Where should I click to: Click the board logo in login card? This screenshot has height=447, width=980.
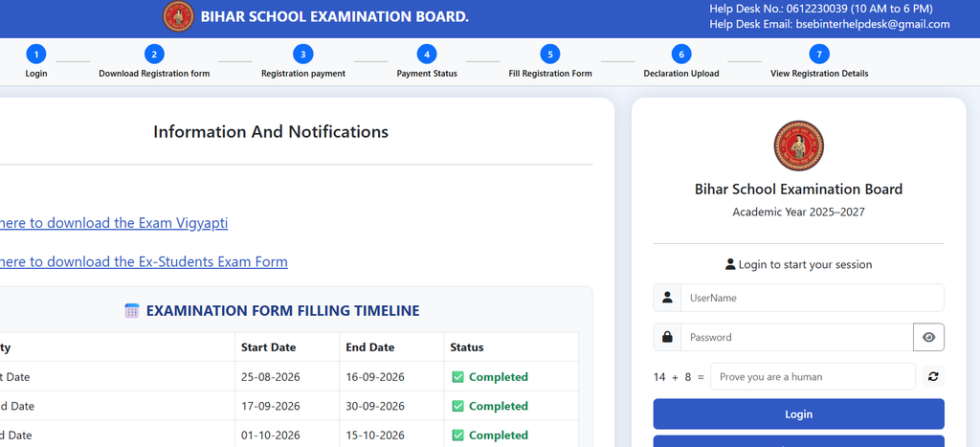[799, 145]
